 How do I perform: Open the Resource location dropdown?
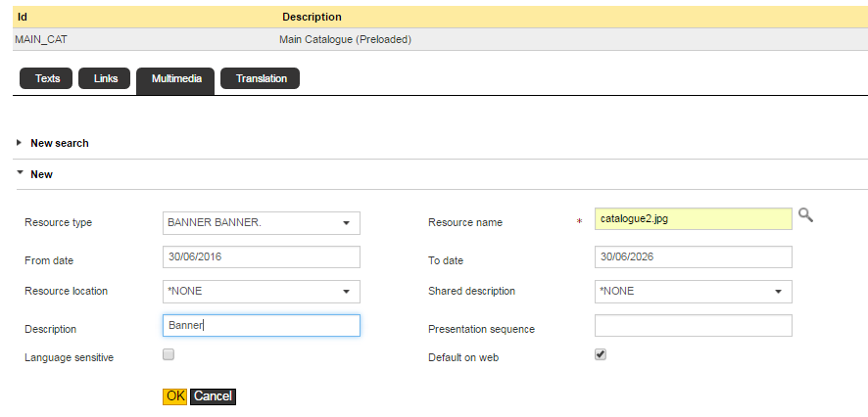[261, 292]
